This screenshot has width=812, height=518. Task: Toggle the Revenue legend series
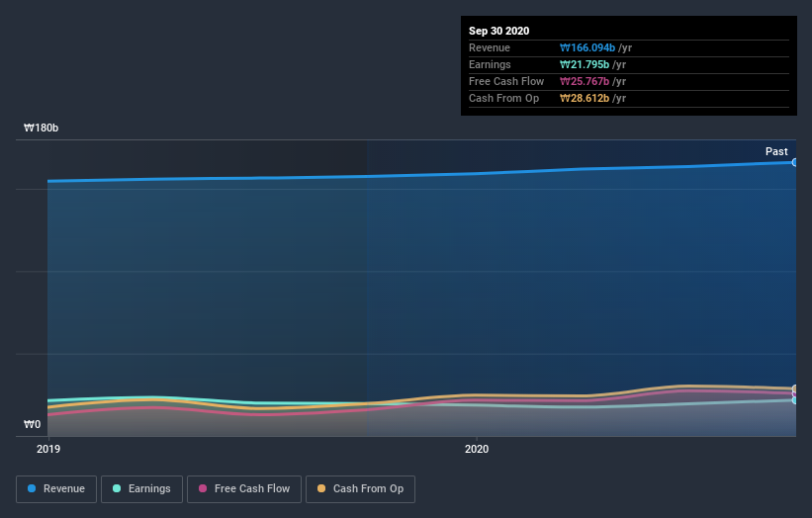coord(56,489)
